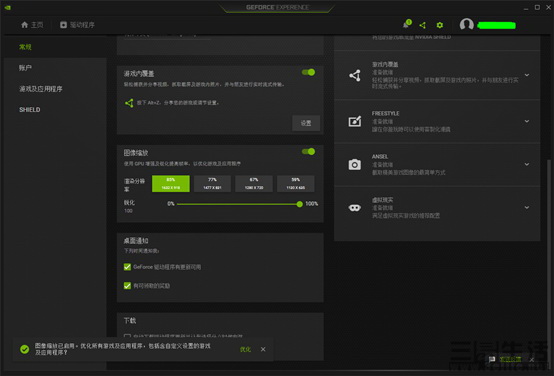
Task: Click the user profile avatar
Action: click(x=466, y=24)
